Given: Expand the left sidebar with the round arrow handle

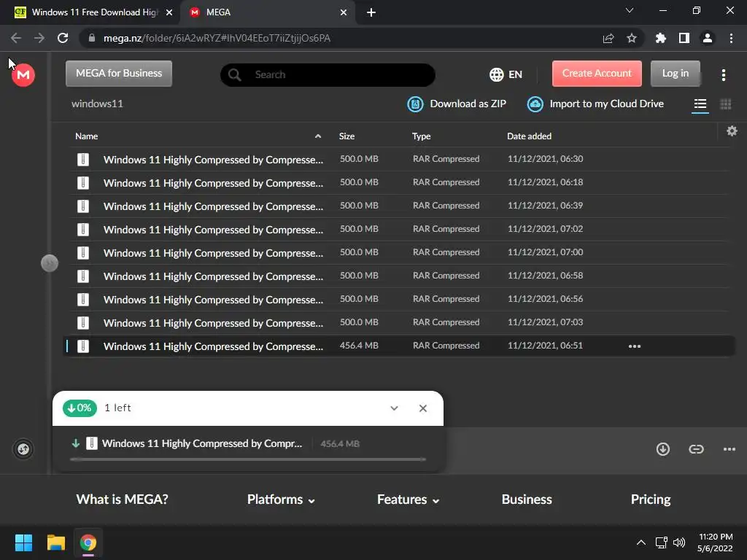Looking at the screenshot, I should (x=50, y=262).
